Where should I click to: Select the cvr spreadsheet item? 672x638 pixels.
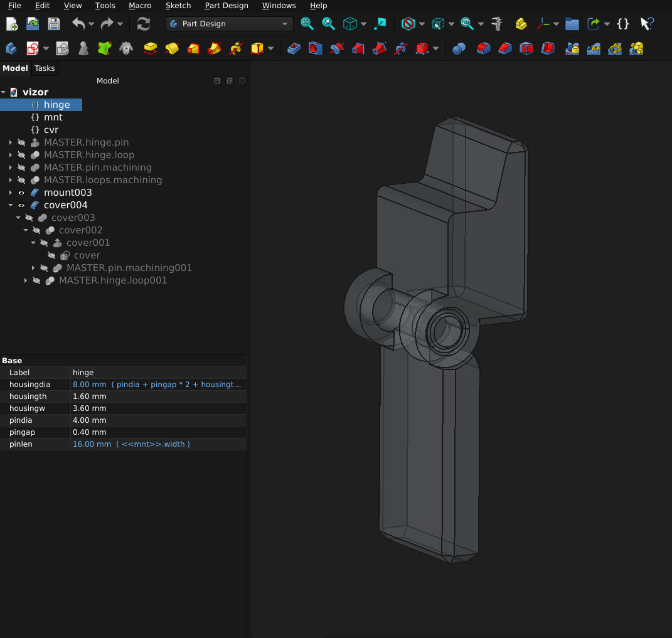click(x=51, y=130)
